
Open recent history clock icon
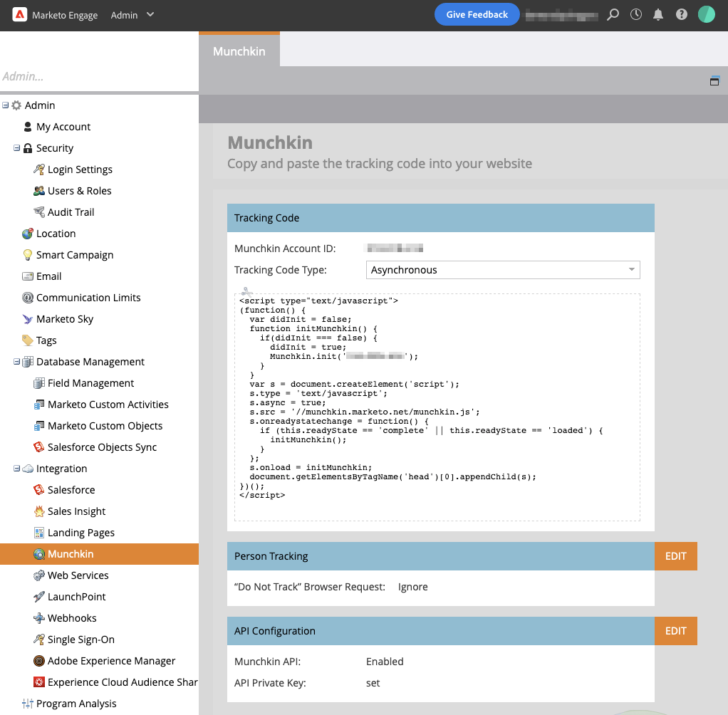[636, 15]
